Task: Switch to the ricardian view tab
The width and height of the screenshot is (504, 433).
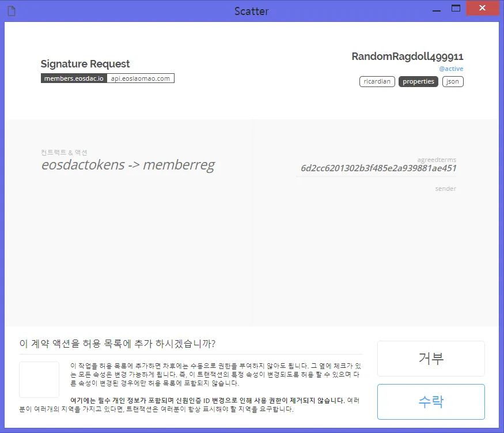Action: tap(377, 81)
